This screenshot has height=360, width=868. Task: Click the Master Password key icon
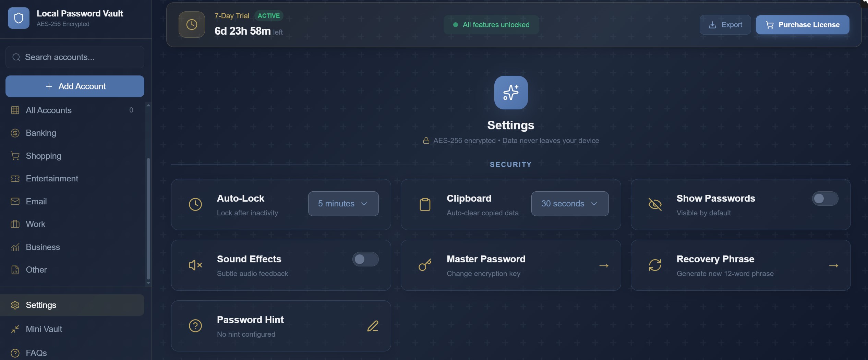coord(425,265)
